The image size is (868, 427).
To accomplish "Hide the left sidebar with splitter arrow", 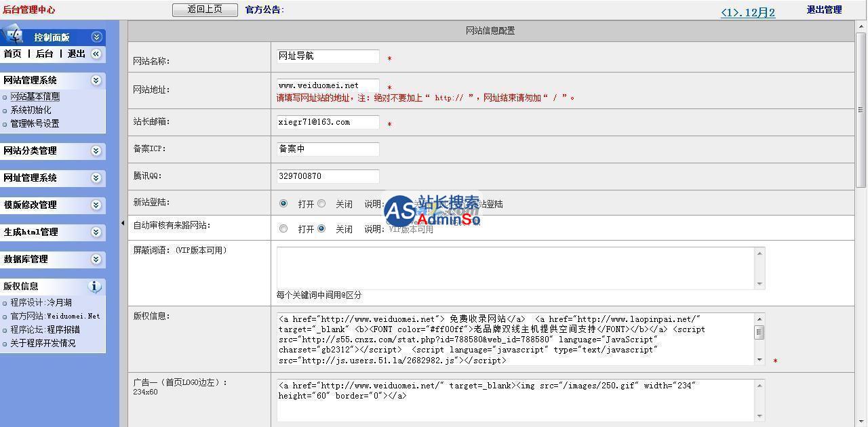I will [x=123, y=223].
